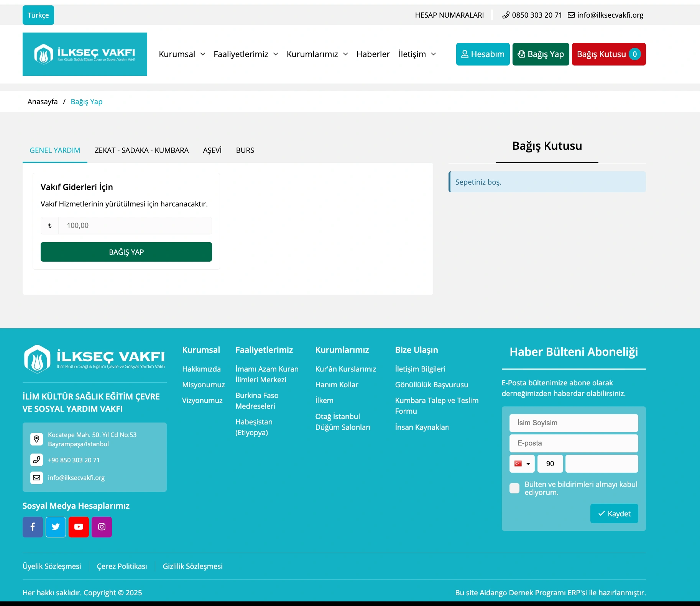The height and width of the screenshot is (606, 700).
Task: Click the footer envelope email icon
Action: click(36, 478)
